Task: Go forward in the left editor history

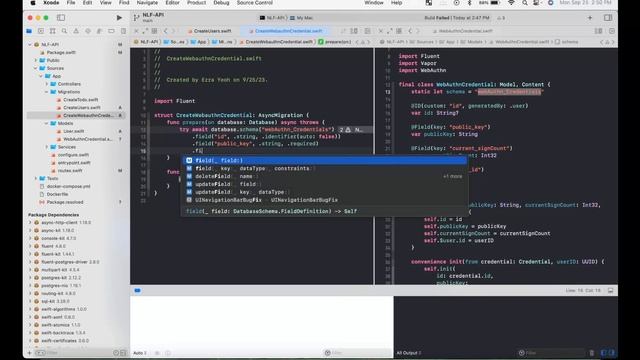Action: tap(173, 31)
